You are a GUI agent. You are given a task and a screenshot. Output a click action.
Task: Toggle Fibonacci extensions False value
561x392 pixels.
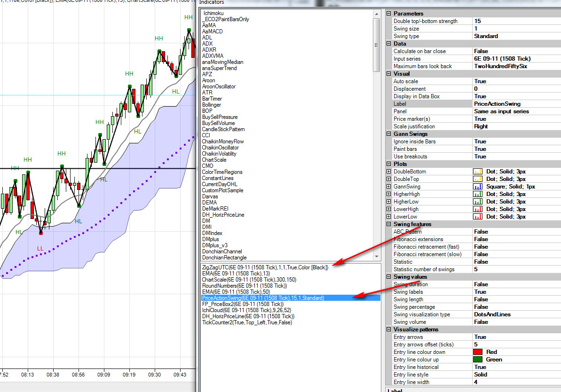pyautogui.click(x=517, y=239)
